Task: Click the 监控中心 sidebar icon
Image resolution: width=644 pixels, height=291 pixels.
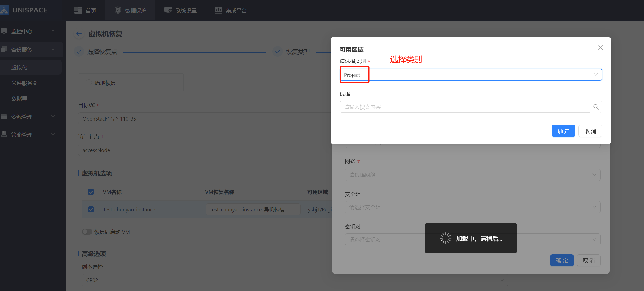Action: coord(4,31)
